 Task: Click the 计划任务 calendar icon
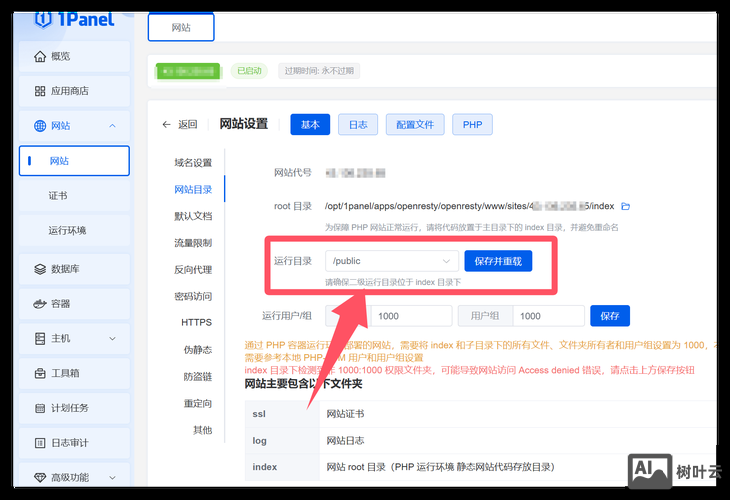pos(40,408)
